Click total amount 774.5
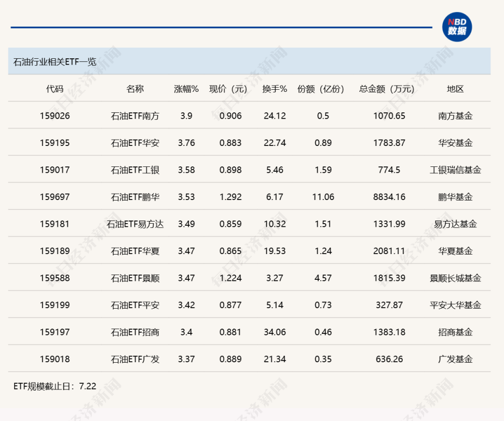The image size is (504, 421). (x=389, y=170)
